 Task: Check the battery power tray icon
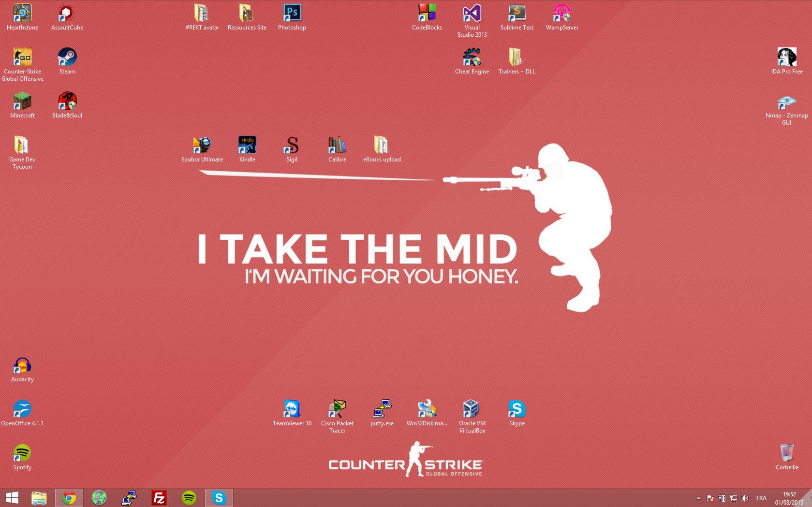coord(722,498)
